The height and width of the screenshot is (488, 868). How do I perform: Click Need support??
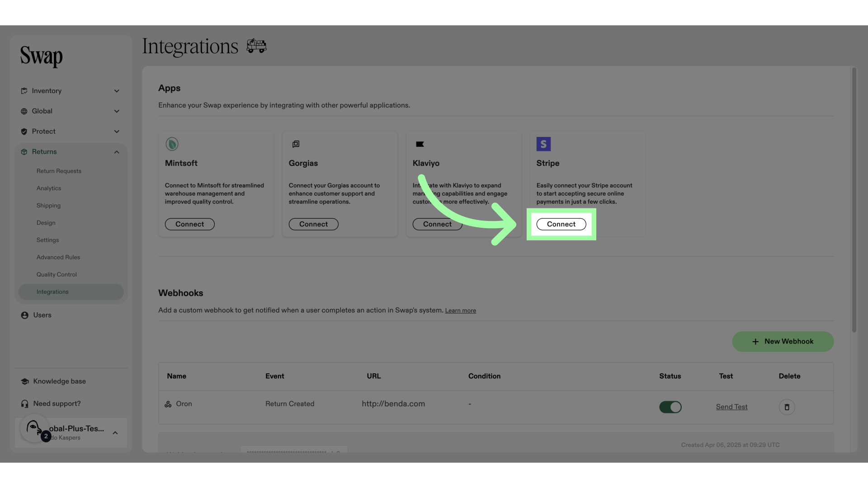tap(57, 404)
